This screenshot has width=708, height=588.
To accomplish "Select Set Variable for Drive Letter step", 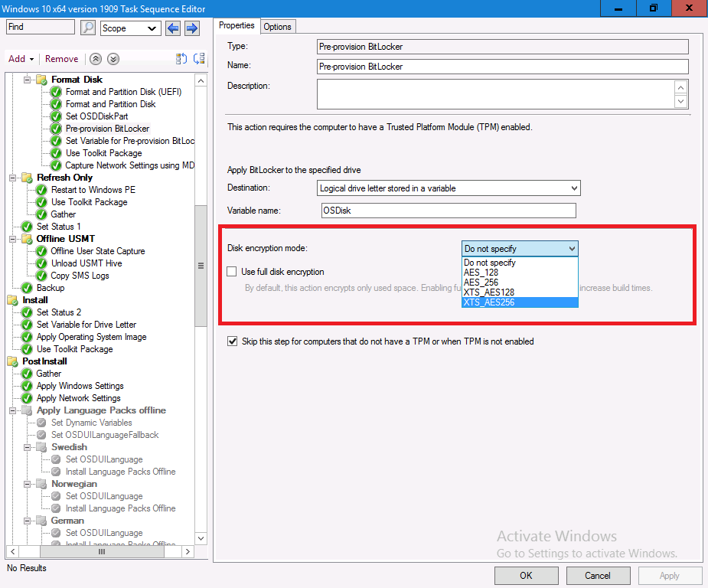I will [x=86, y=325].
